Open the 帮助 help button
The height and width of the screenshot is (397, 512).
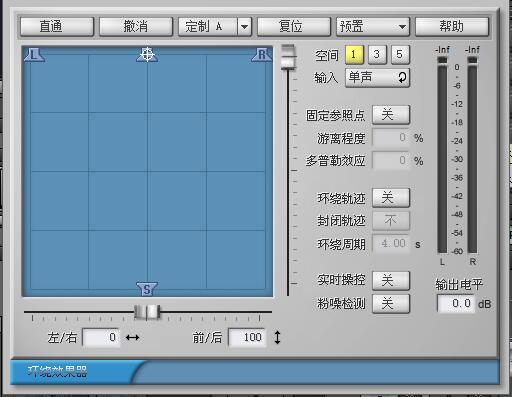[452, 26]
